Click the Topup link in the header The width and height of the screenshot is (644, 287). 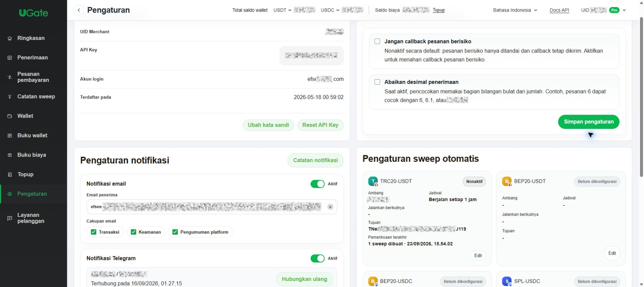point(438,10)
